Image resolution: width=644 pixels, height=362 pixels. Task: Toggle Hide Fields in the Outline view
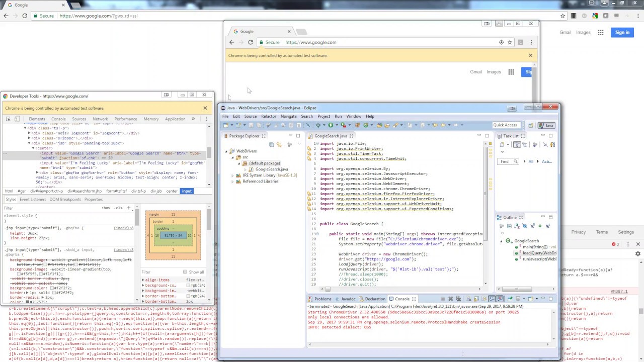525,226
